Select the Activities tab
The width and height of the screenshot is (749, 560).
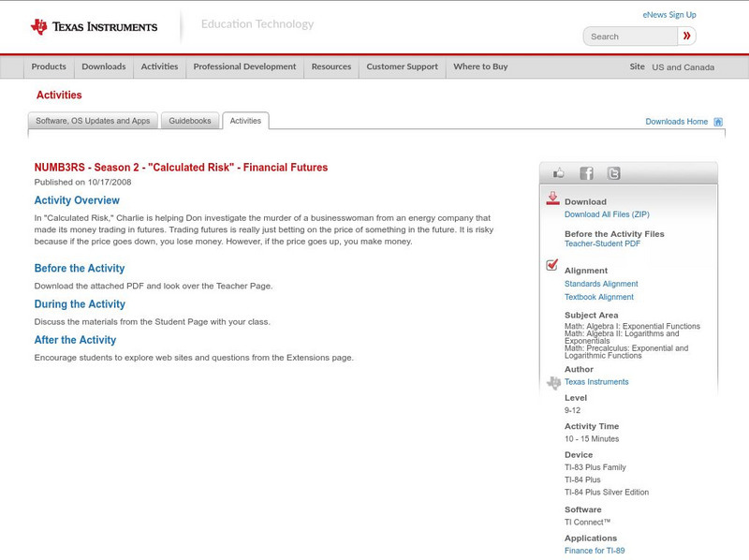(245, 121)
